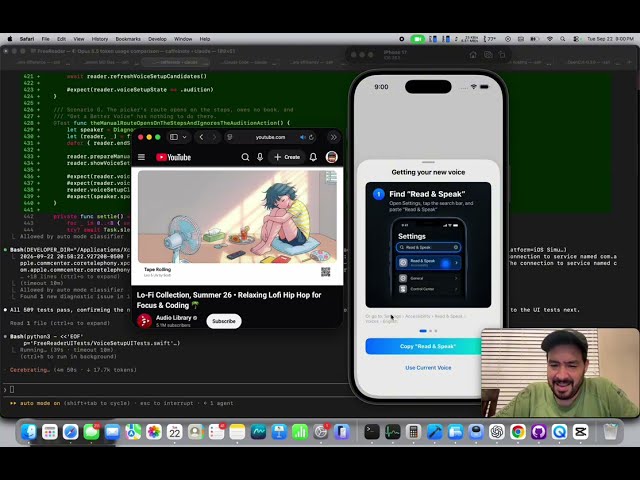Viewport: 640px width, 480px height.
Task: Open the Bookmarks menu
Action: (128, 39)
